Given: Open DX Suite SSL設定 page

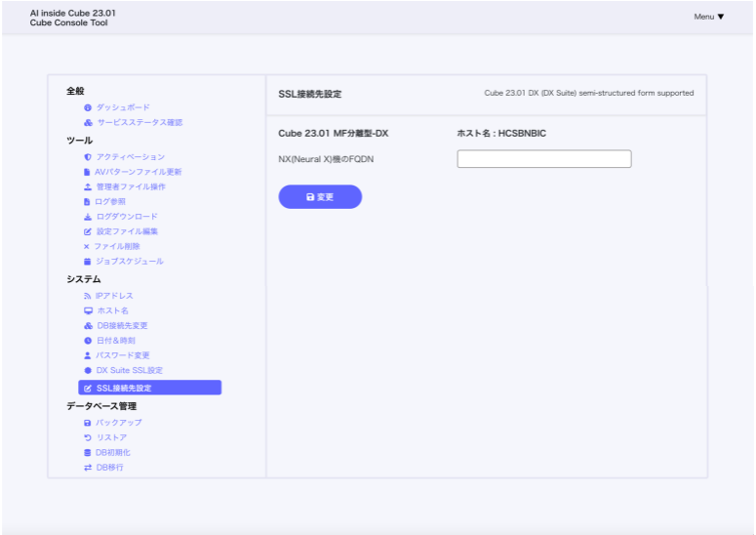Looking at the screenshot, I should (129, 370).
